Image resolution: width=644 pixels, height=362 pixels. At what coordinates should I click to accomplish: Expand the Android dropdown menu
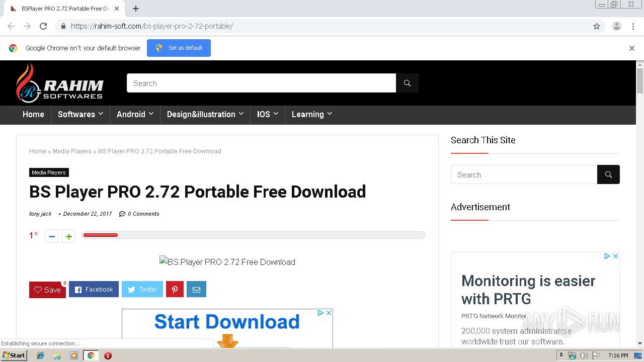pos(135,114)
